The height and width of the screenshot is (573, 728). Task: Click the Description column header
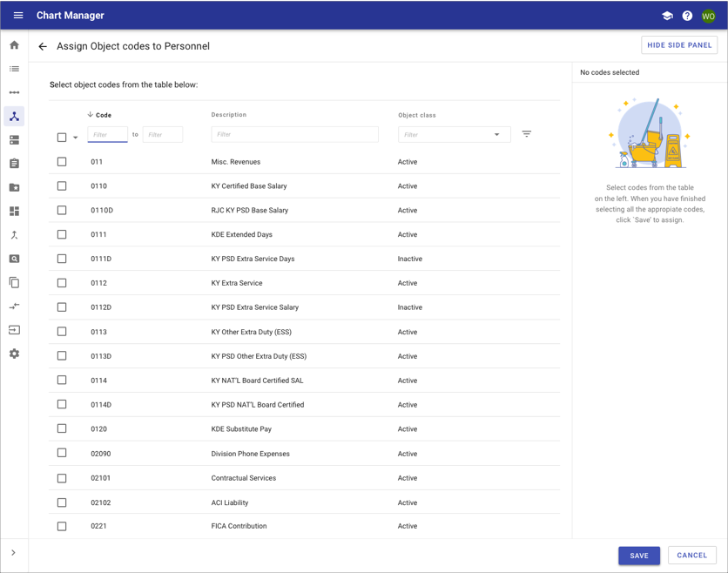229,115
